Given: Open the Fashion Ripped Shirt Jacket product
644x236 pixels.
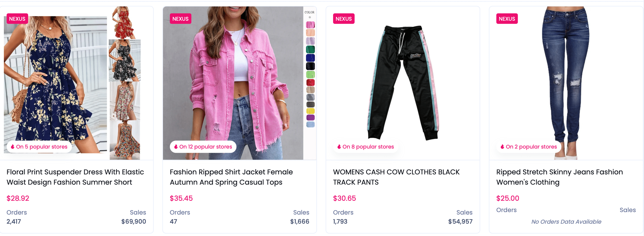Looking at the screenshot, I should pos(231,177).
